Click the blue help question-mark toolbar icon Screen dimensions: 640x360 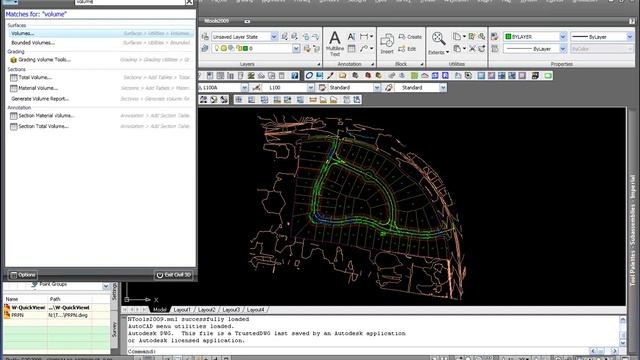[x=294, y=76]
